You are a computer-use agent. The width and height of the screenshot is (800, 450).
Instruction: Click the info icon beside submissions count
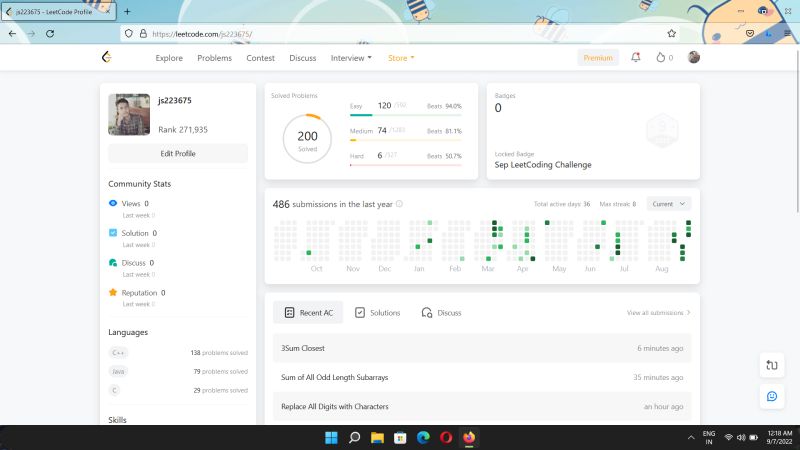click(x=399, y=204)
